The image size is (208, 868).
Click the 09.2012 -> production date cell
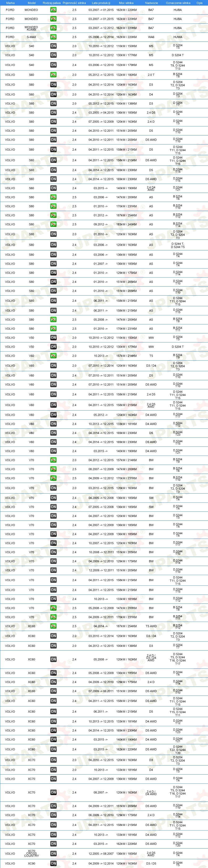coord(101,224)
